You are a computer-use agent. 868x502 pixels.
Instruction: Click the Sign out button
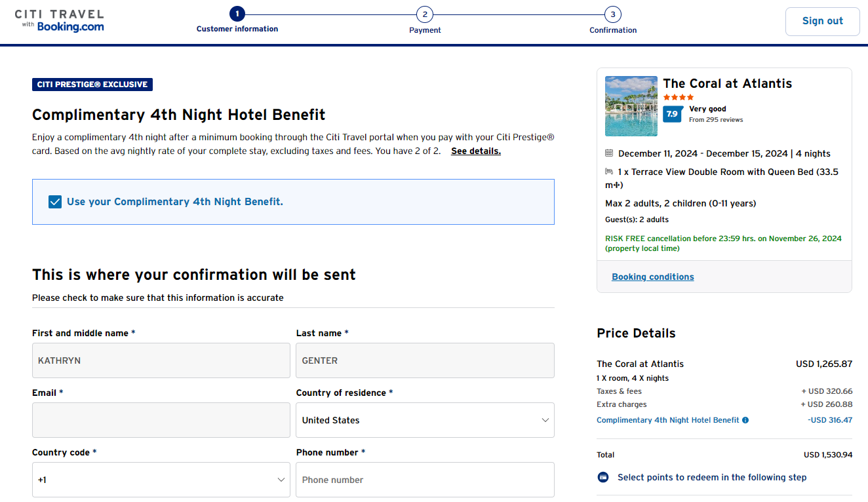coord(822,20)
